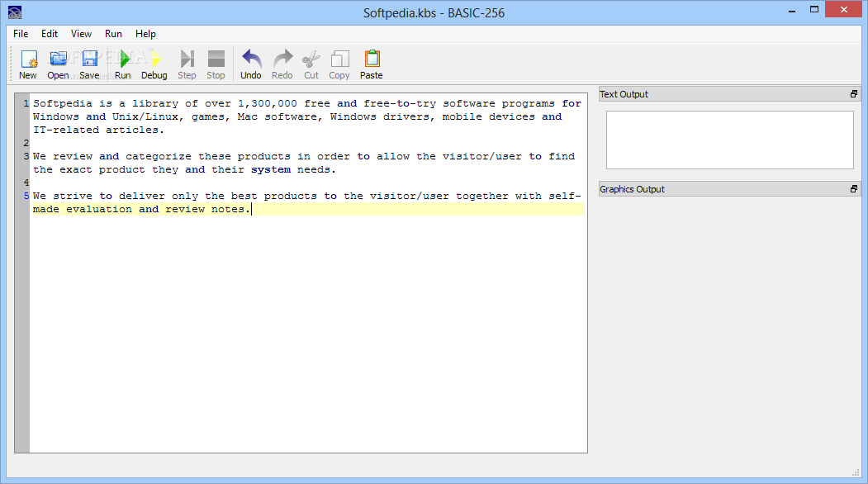This screenshot has height=484, width=868.
Task: Start debugging with the Debug icon
Action: click(x=154, y=64)
